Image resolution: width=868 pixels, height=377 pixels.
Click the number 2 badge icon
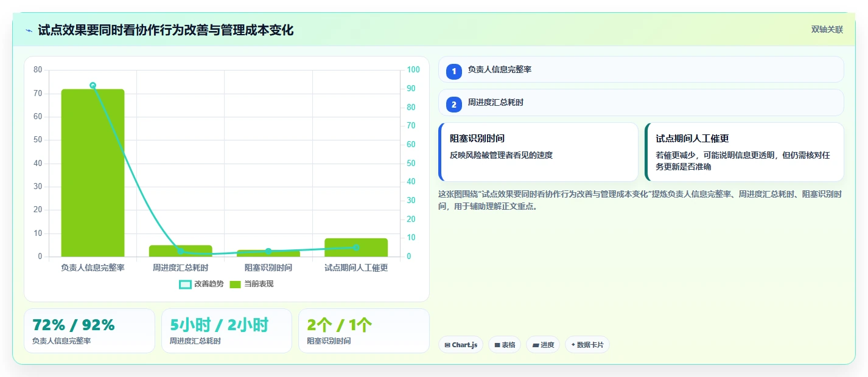[453, 105]
